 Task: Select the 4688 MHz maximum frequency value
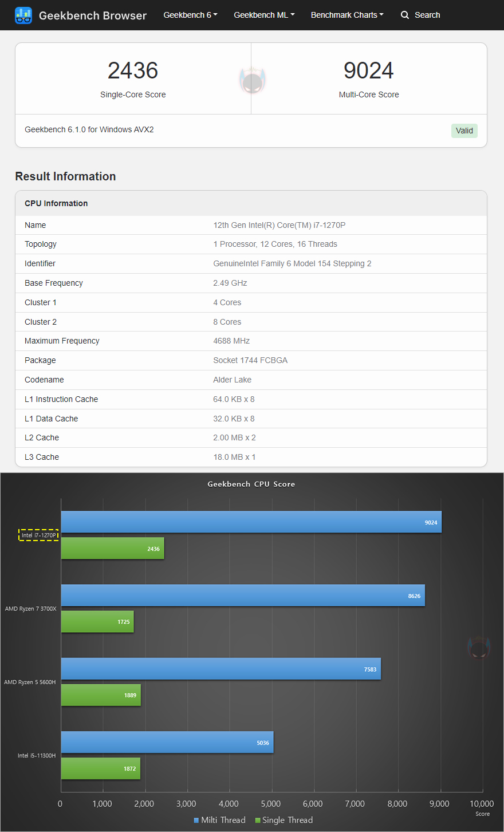(231, 341)
